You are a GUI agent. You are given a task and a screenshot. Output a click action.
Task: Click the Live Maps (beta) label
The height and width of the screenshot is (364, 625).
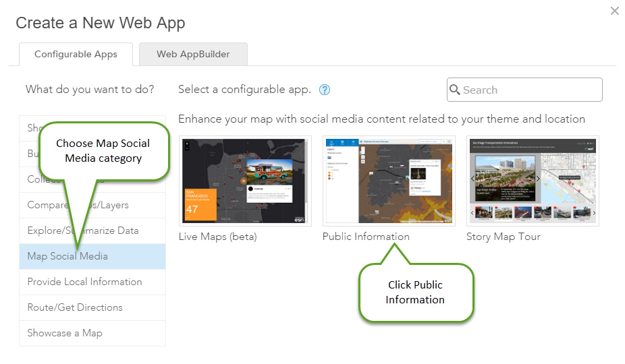(x=217, y=237)
